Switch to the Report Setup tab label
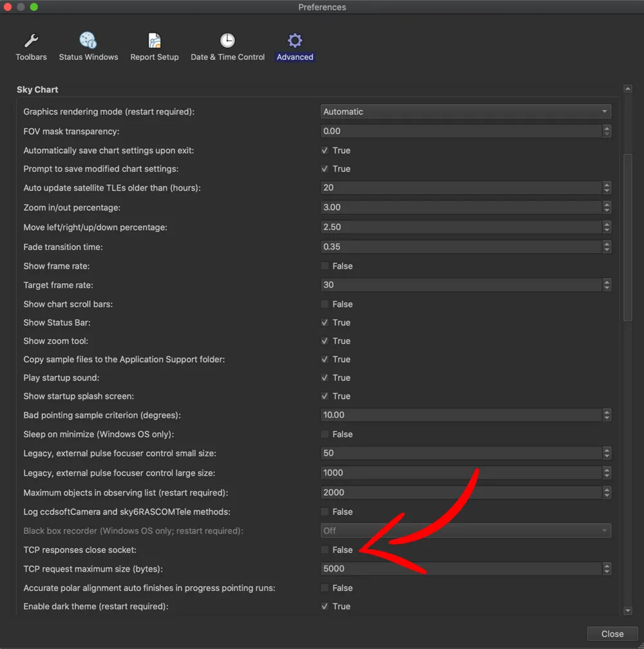644x649 pixels. coord(155,57)
